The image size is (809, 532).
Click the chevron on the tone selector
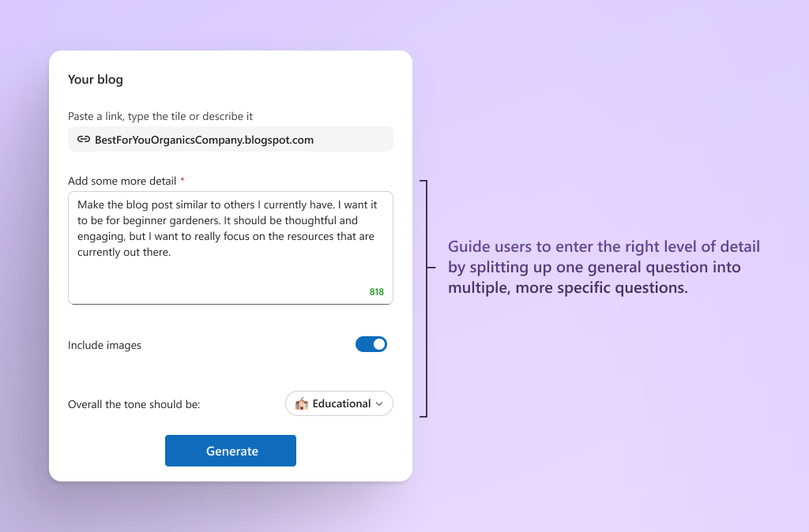pyautogui.click(x=378, y=403)
